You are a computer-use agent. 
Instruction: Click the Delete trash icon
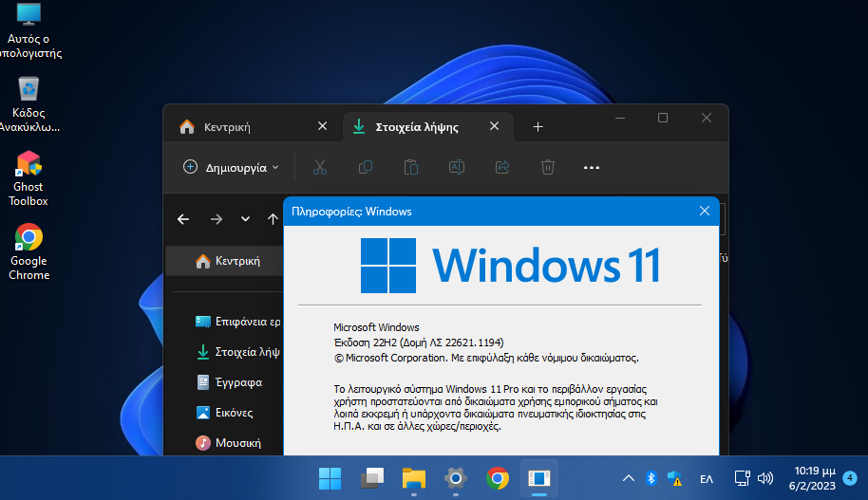tap(547, 167)
